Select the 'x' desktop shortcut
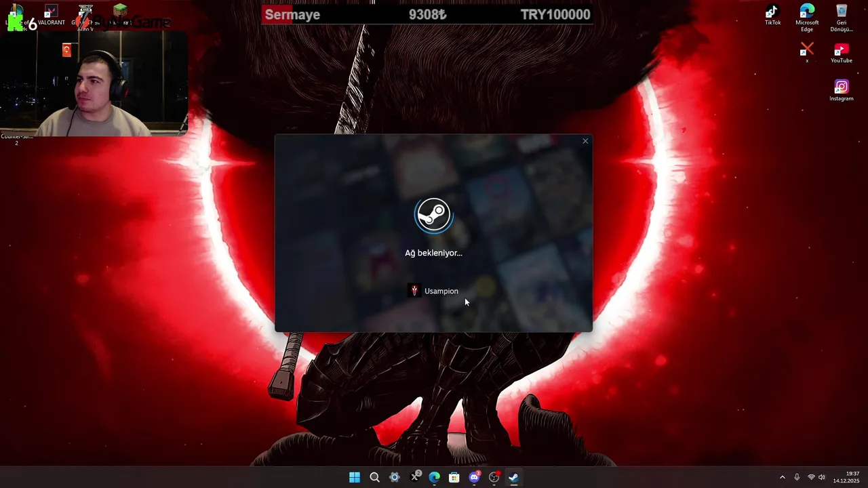The height and width of the screenshot is (488, 868). click(x=807, y=53)
